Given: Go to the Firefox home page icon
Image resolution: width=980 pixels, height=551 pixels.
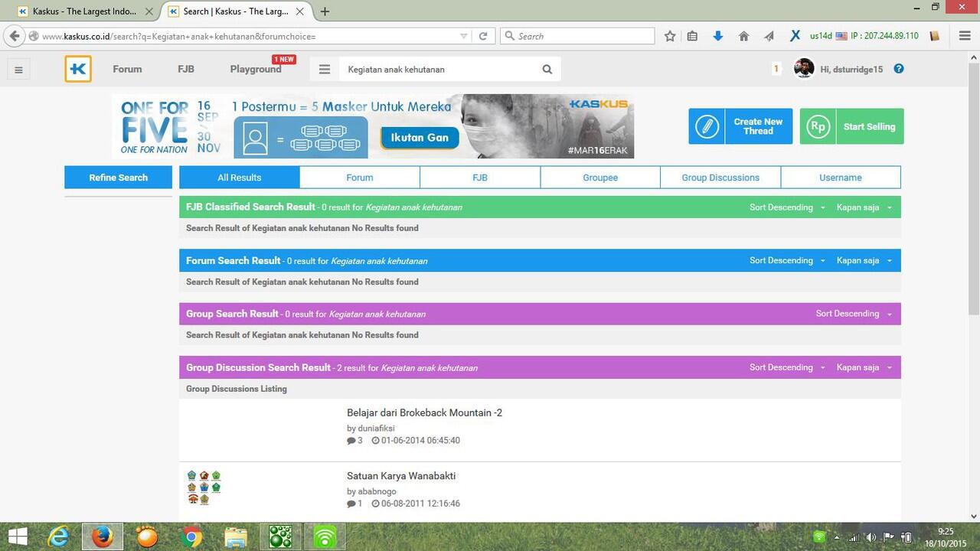Looking at the screenshot, I should coord(743,36).
